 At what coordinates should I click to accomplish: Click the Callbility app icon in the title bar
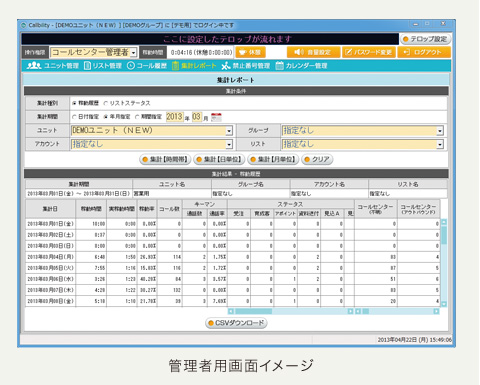(x=24, y=25)
